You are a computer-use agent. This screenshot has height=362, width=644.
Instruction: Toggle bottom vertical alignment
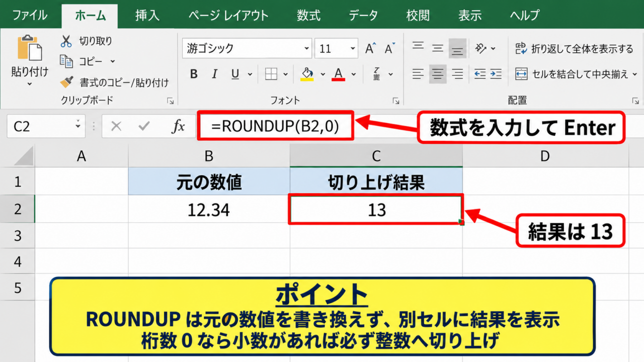coord(457,49)
